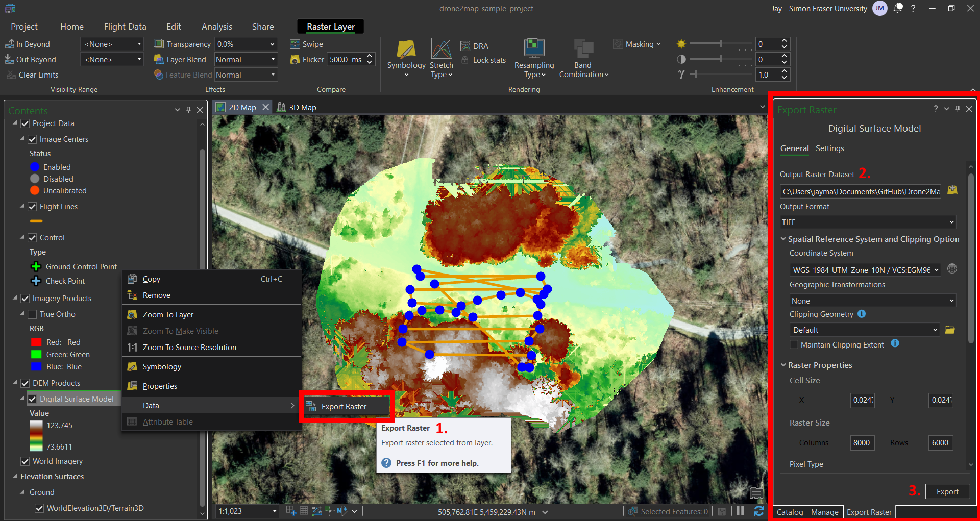Uncheck the World Imagery layer
Viewport: 980px width, 521px height.
25,461
